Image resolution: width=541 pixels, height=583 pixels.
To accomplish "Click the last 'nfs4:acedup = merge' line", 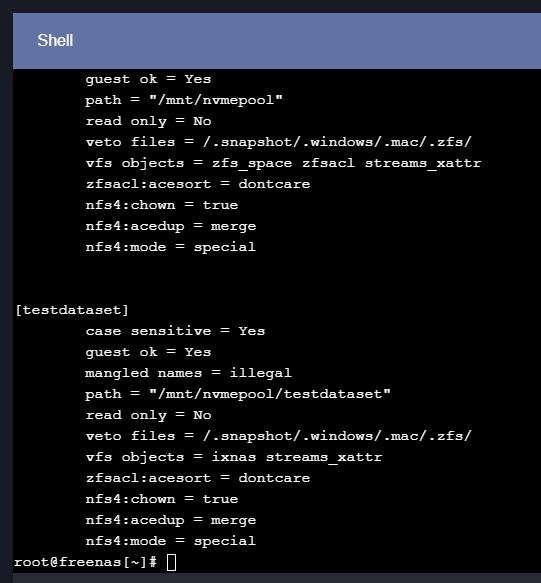I will click(171, 520).
